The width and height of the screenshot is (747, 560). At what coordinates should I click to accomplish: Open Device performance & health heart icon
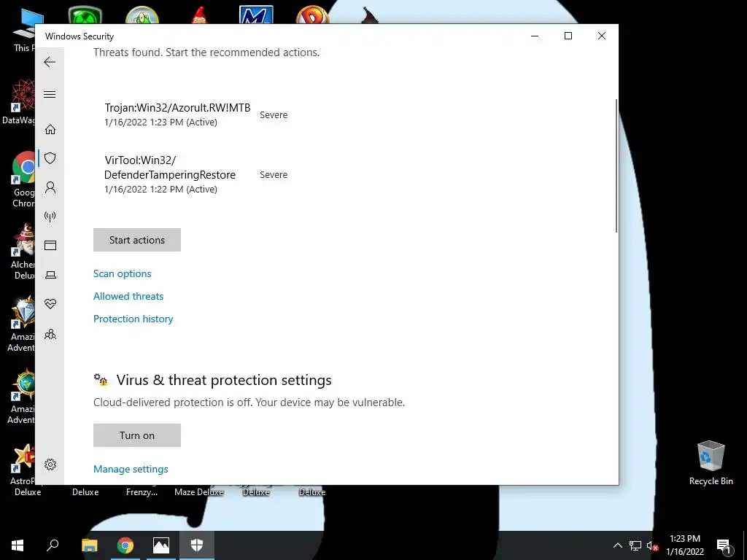pos(50,304)
